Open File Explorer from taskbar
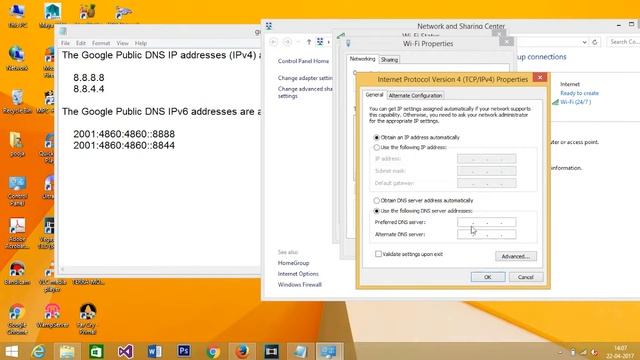 click(67, 351)
